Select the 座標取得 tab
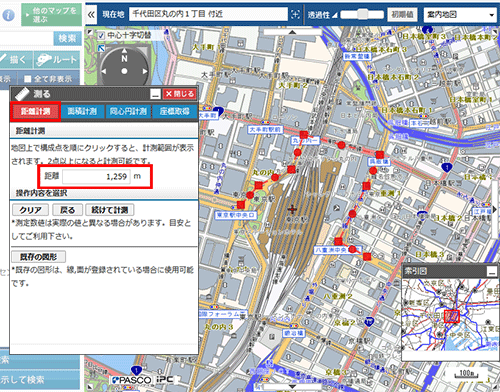This screenshot has width=500, height=392. point(174,111)
